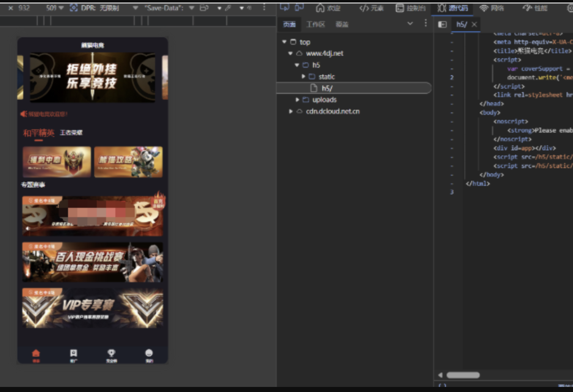Click the height value 509 field

click(x=51, y=8)
